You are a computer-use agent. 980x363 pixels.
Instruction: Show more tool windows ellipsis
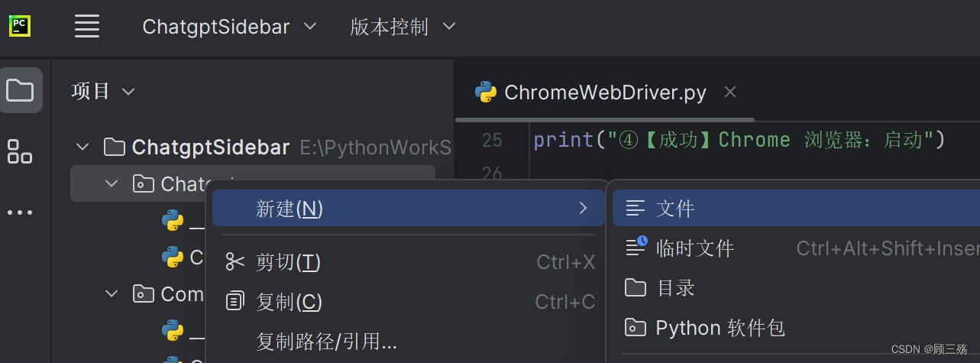20,212
